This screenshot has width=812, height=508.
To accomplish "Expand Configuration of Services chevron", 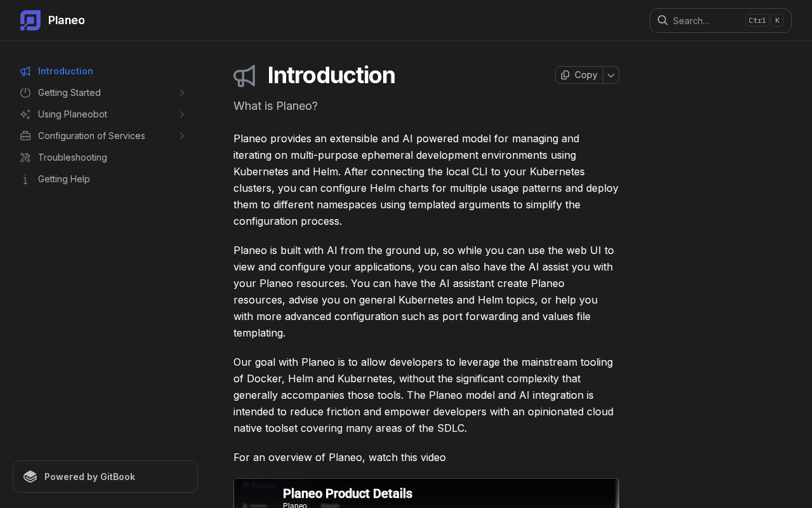I will pos(182,136).
